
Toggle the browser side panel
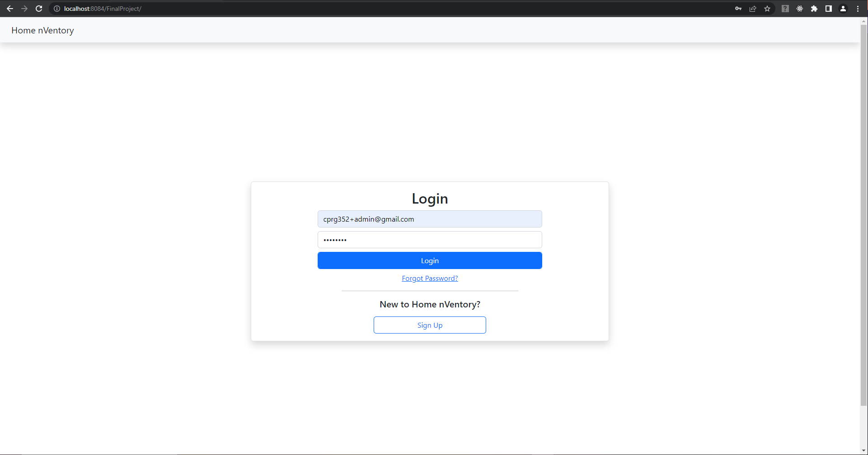[x=829, y=9]
